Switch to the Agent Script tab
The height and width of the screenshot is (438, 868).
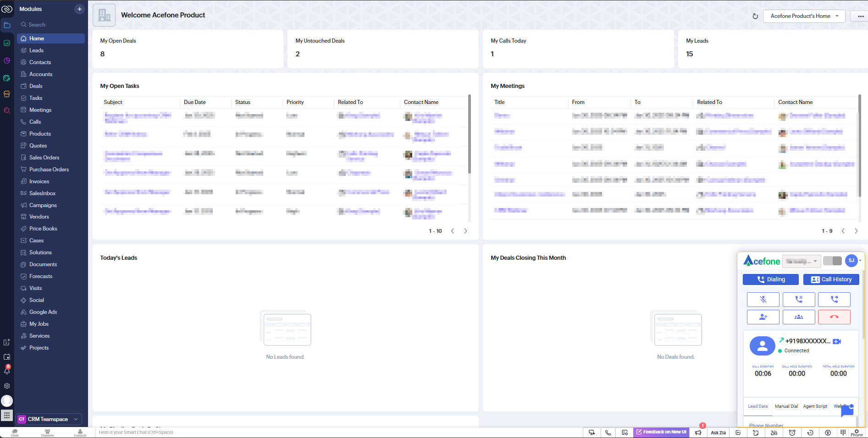point(815,406)
